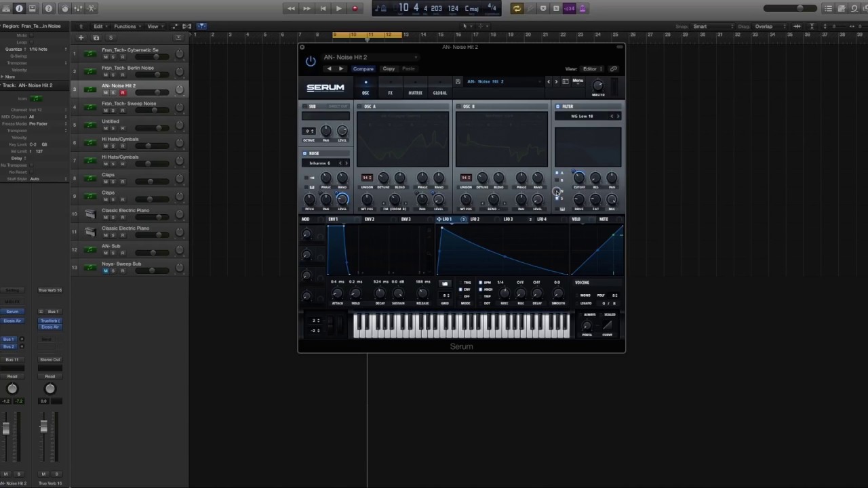Viewport: 868px width, 488px height.
Task: Click the Fast Forward transport button
Action: tap(307, 8)
